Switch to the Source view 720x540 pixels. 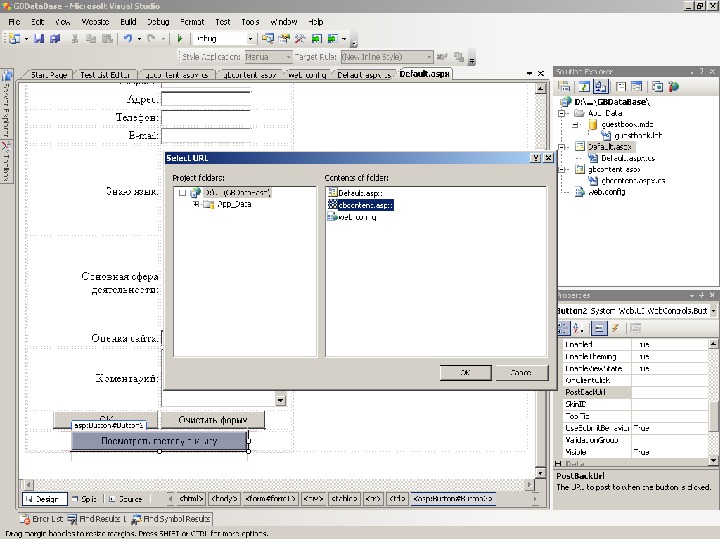click(x=125, y=498)
